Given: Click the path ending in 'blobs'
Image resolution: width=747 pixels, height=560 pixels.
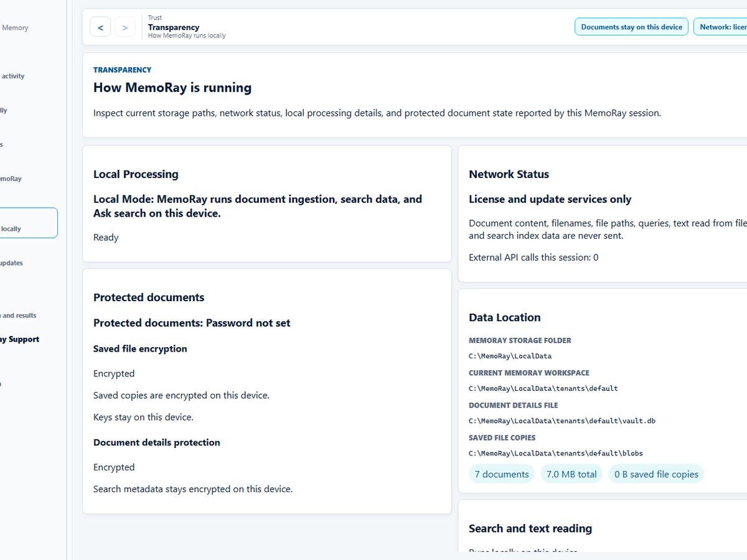Looking at the screenshot, I should (x=556, y=453).
